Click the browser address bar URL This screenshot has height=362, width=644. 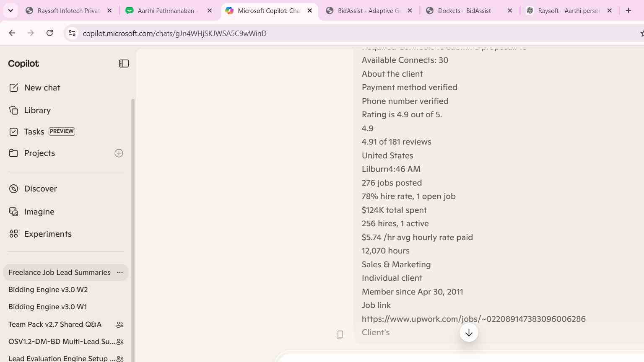coord(174,34)
